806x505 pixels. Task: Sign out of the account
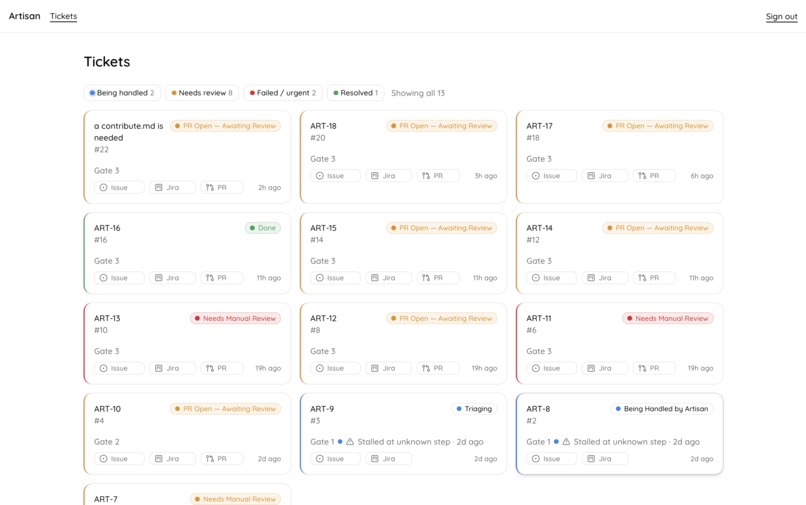[781, 16]
